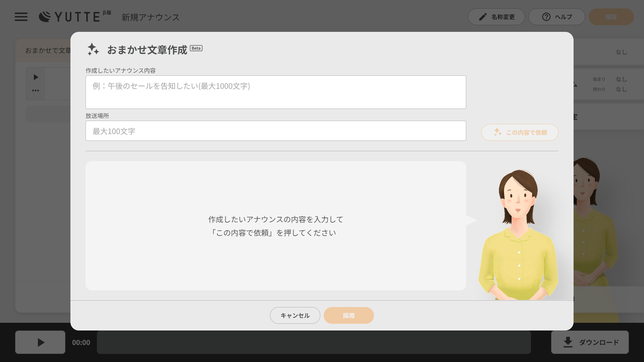Click the pencil rename icon
Screen dimensions: 644x362
(x=483, y=17)
